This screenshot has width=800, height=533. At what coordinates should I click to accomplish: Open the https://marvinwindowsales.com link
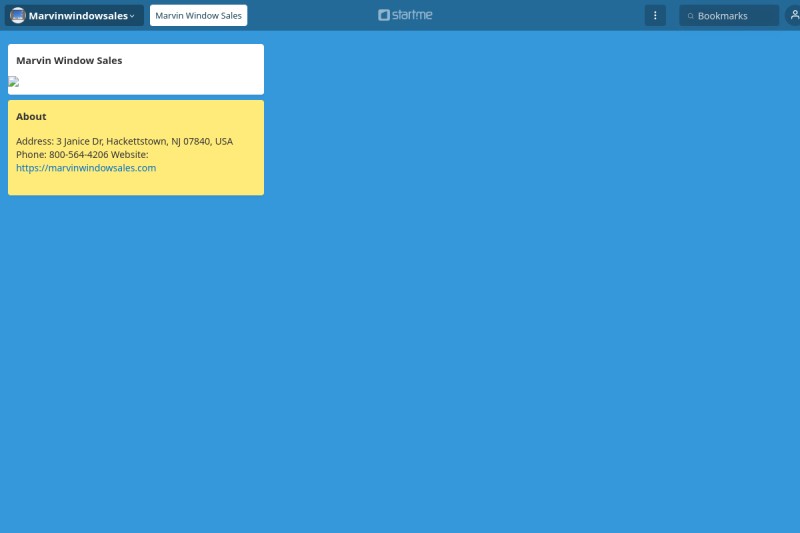point(86,168)
